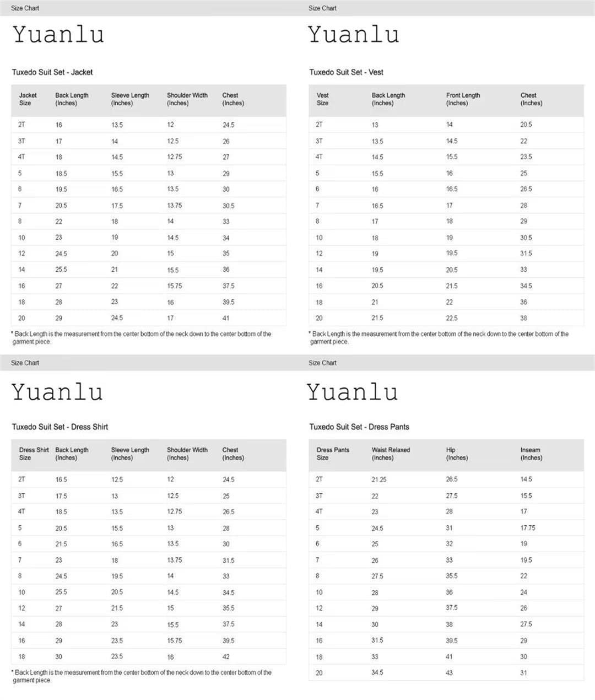Click the "Tuxedo Suit Set - Dress Shirt" heading
The height and width of the screenshot is (700, 595).
point(59,427)
